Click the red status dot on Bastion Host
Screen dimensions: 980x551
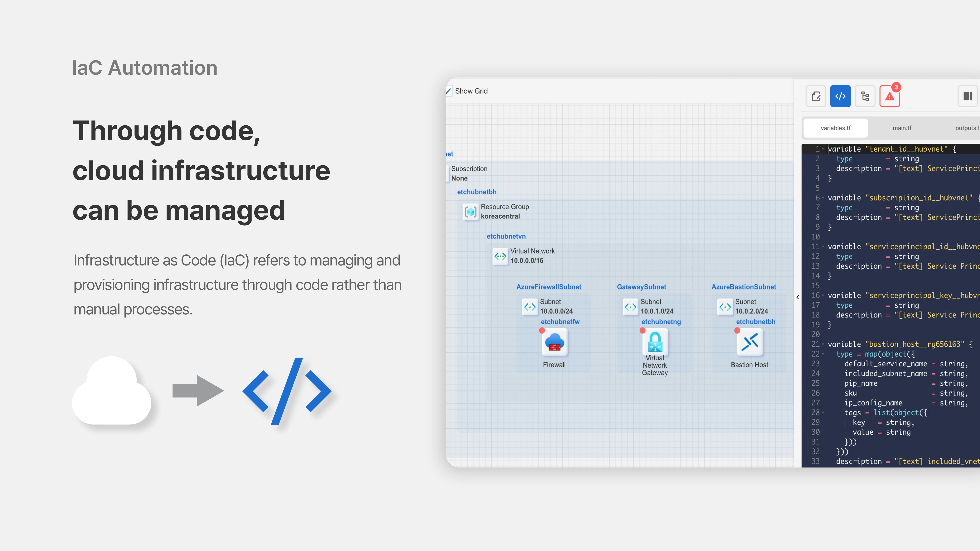737,330
